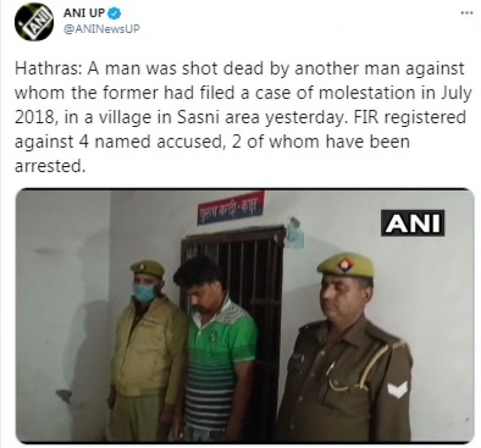Click the red cap badge on right officer
481x448 pixels.
coord(345,264)
